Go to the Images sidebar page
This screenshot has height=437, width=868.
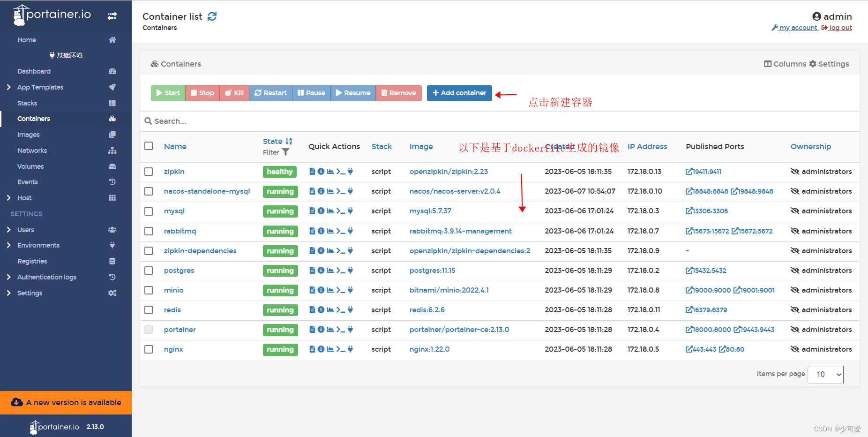tap(29, 135)
